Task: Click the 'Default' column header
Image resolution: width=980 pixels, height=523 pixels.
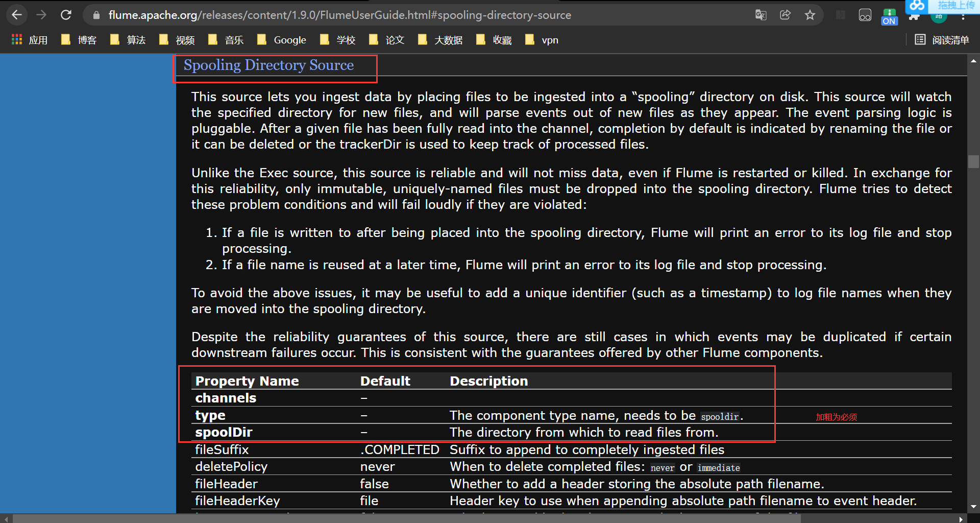Action: tap(385, 381)
